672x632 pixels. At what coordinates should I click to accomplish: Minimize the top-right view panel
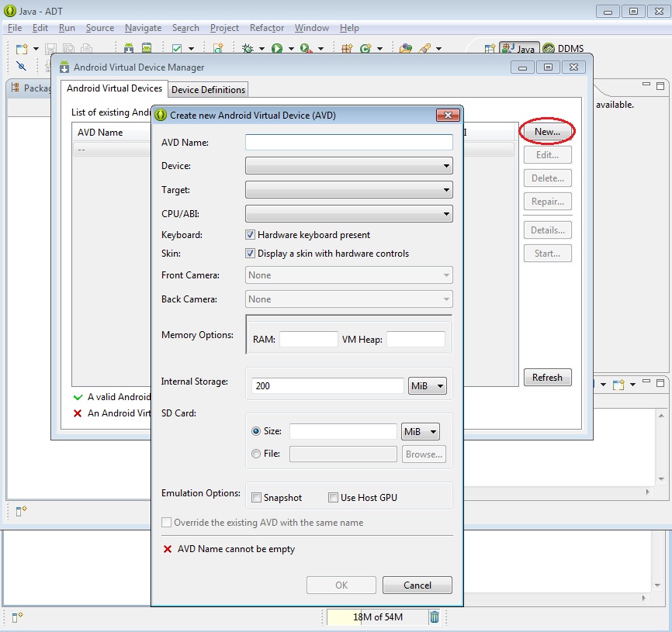coord(646,85)
